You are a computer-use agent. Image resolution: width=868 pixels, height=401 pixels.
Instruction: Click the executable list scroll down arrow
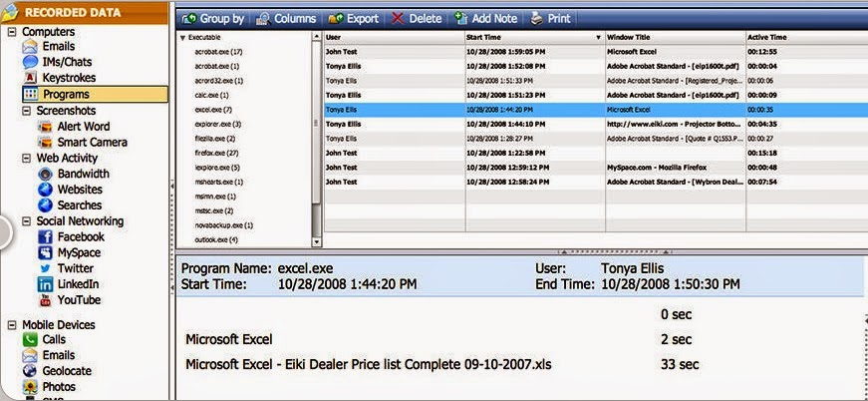pyautogui.click(x=317, y=241)
